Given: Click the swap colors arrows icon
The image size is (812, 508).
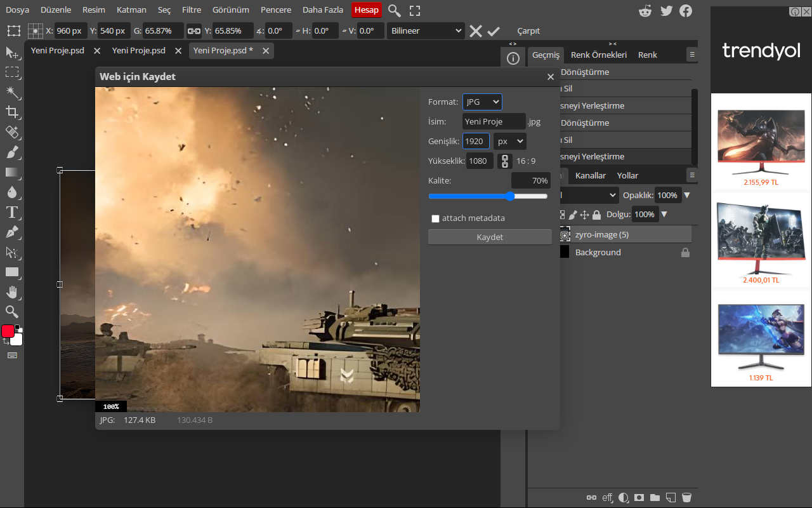Looking at the screenshot, I should click(x=6, y=342).
